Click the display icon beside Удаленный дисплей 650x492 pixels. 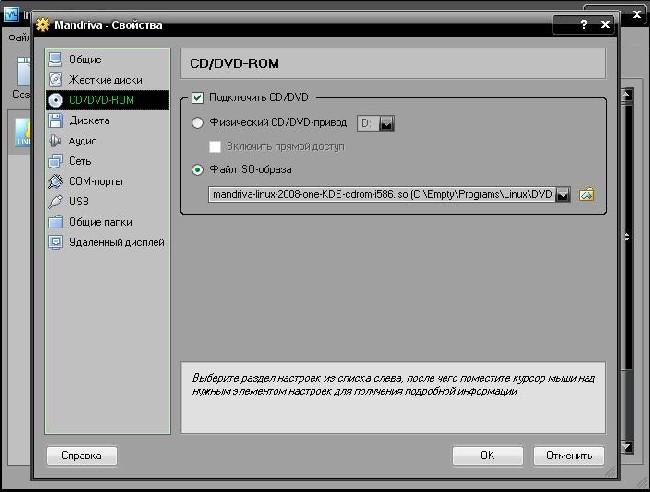pyautogui.click(x=56, y=242)
